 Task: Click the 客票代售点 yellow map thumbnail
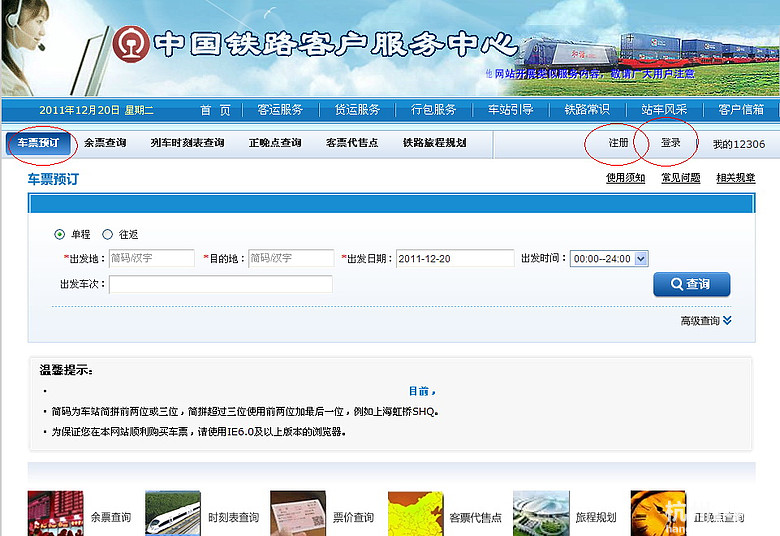(415, 513)
